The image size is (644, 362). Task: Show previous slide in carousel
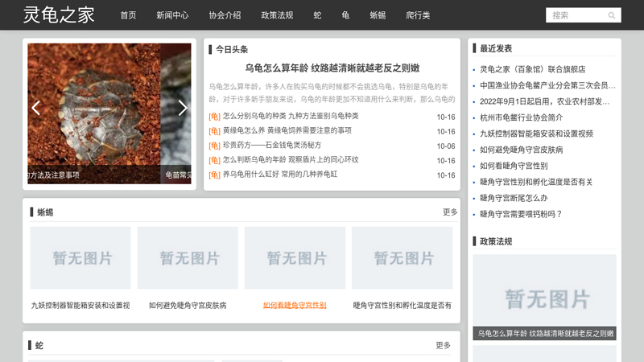[36, 108]
